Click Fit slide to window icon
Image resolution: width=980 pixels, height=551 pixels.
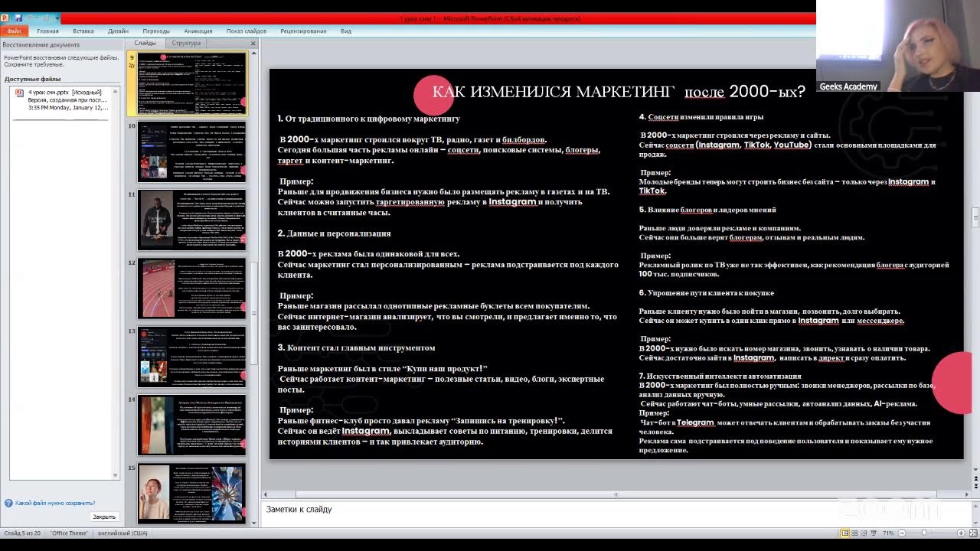click(972, 533)
